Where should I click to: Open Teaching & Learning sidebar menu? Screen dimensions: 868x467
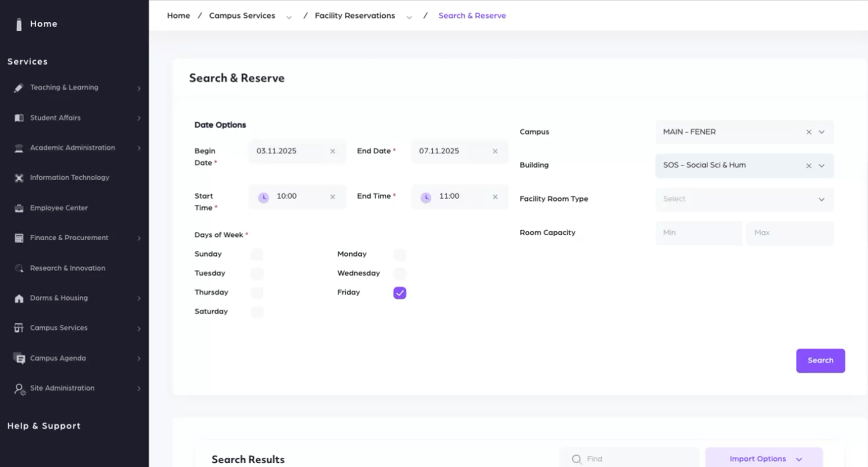coord(64,88)
